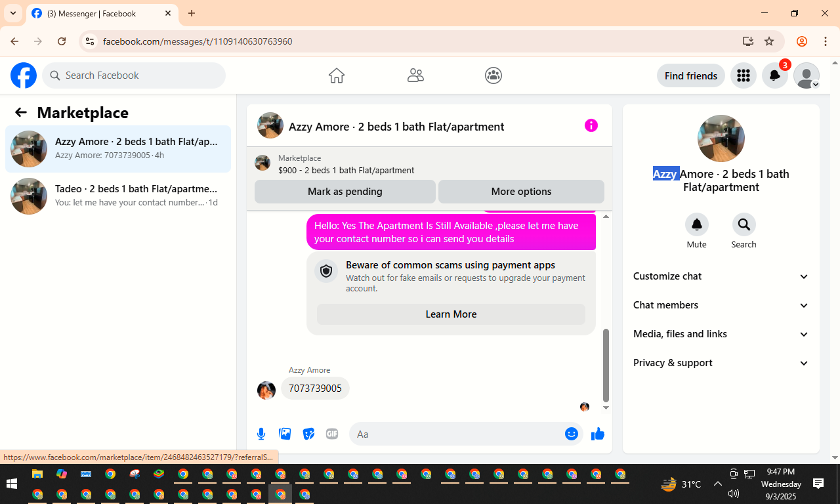Screen dimensions: 840x504
Task: Attach a photo with the image icon
Action: click(285, 434)
